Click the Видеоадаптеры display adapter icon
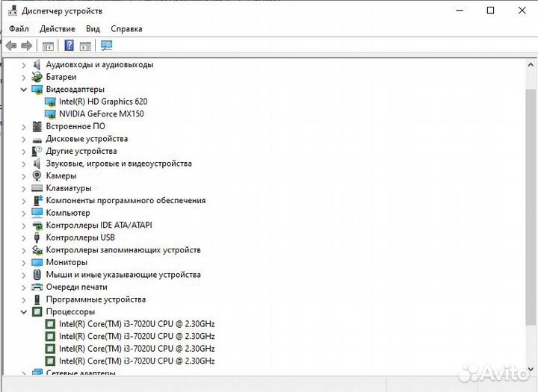This screenshot has width=538, height=392. click(x=37, y=89)
